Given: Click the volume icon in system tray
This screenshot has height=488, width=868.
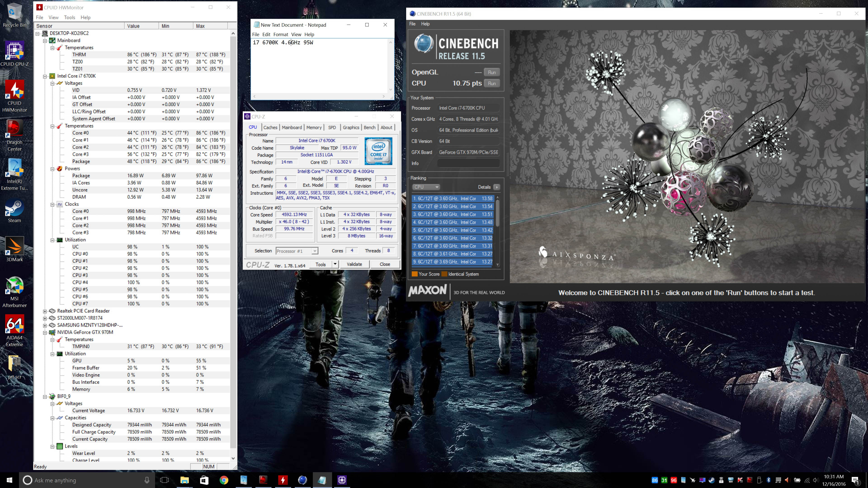Looking at the screenshot, I should coord(816,480).
